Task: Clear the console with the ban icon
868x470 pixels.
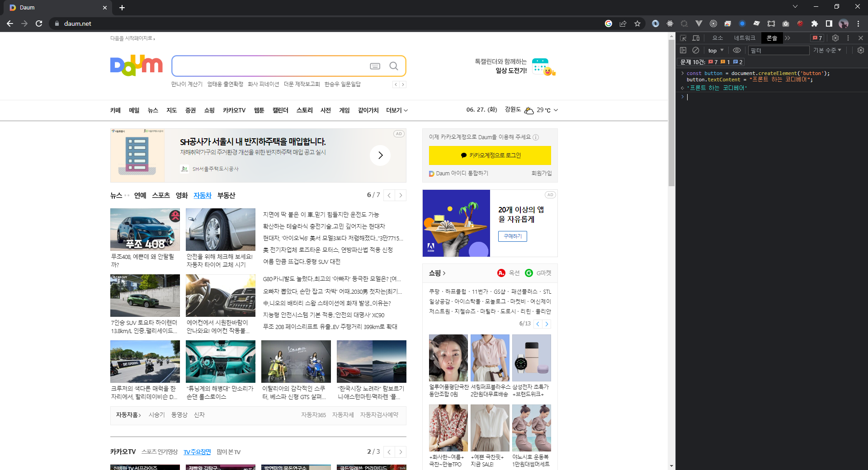Action: click(696, 50)
